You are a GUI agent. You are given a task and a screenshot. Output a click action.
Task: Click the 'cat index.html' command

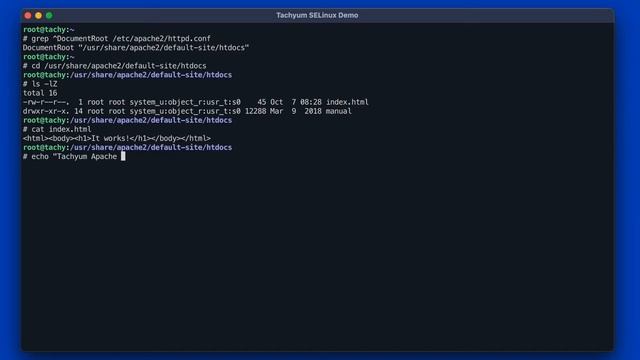[57, 129]
